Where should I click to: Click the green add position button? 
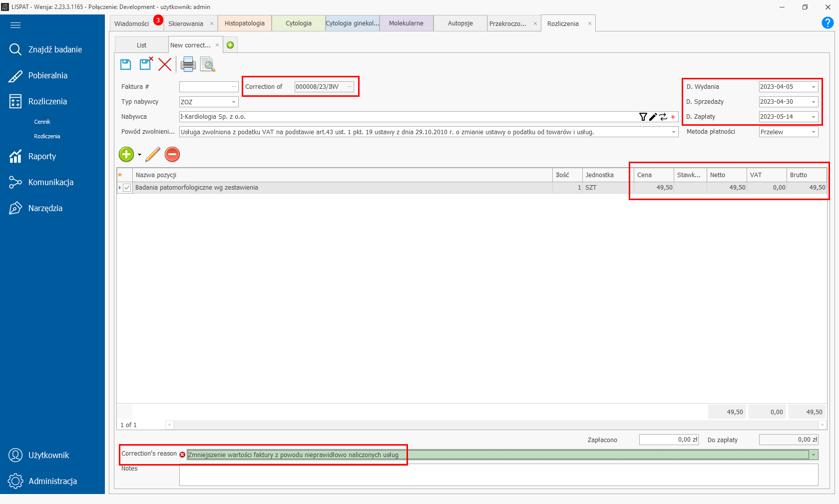click(126, 154)
